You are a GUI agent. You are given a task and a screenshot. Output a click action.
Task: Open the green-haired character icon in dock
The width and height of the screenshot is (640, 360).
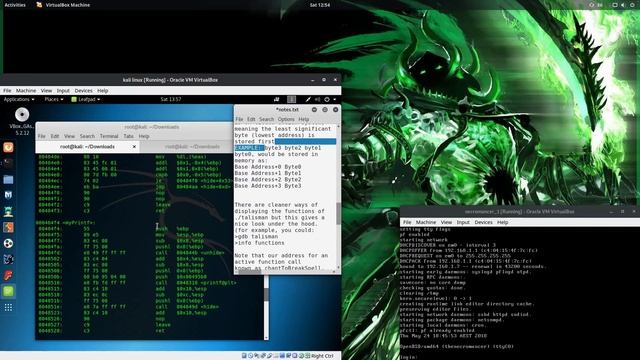8,211
